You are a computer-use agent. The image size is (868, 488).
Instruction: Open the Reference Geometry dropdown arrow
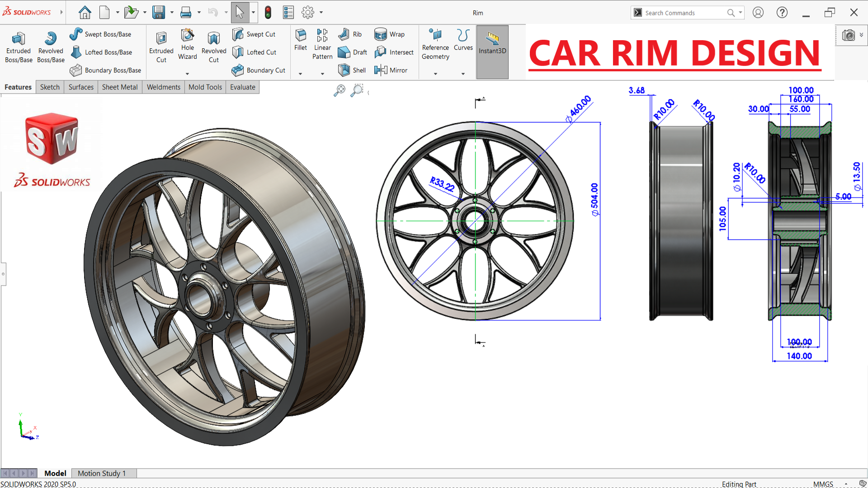coord(435,74)
